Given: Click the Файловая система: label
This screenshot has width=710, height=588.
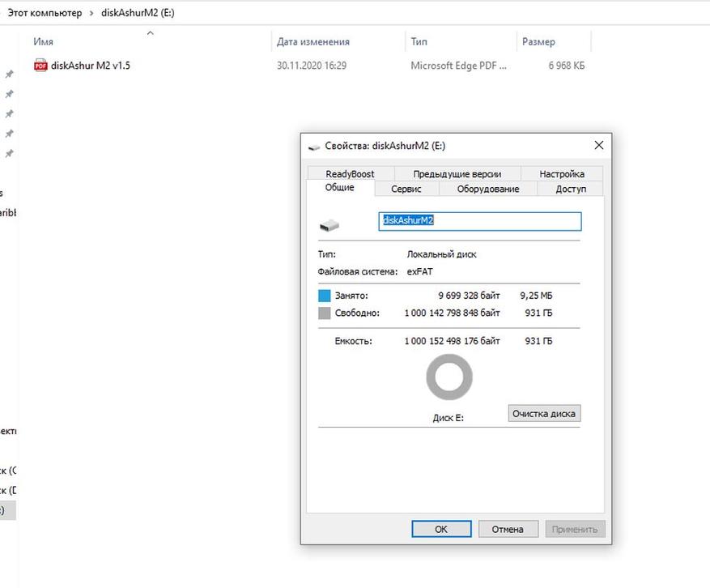Looking at the screenshot, I should point(358,272).
